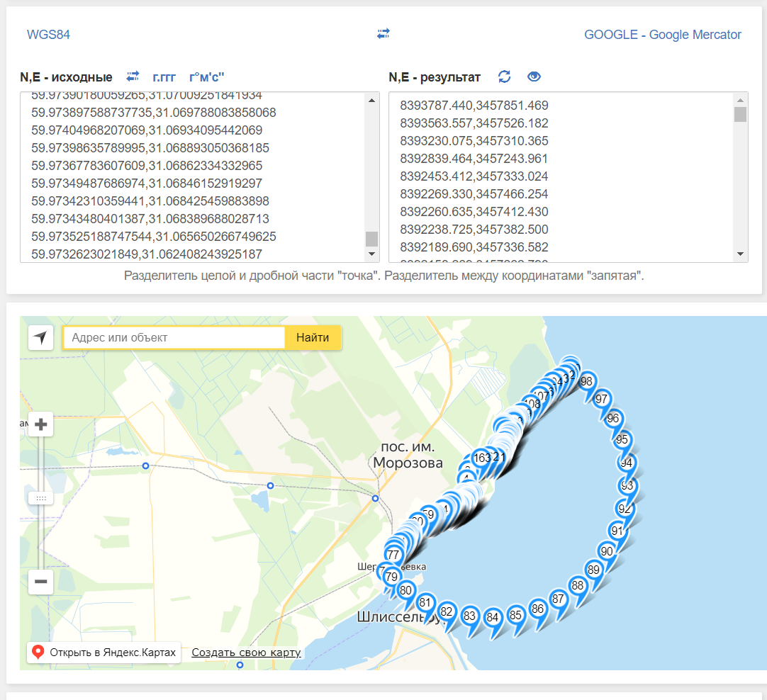Click map marker number 90
767x700 pixels.
[x=607, y=551]
